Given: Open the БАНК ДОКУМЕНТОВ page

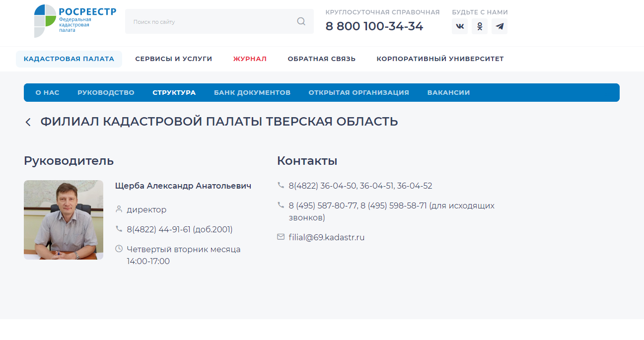Looking at the screenshot, I should coord(252,92).
